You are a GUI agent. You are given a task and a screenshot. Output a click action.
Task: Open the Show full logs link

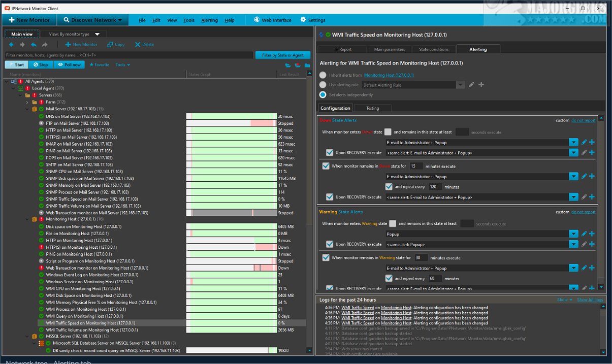pos(590,300)
